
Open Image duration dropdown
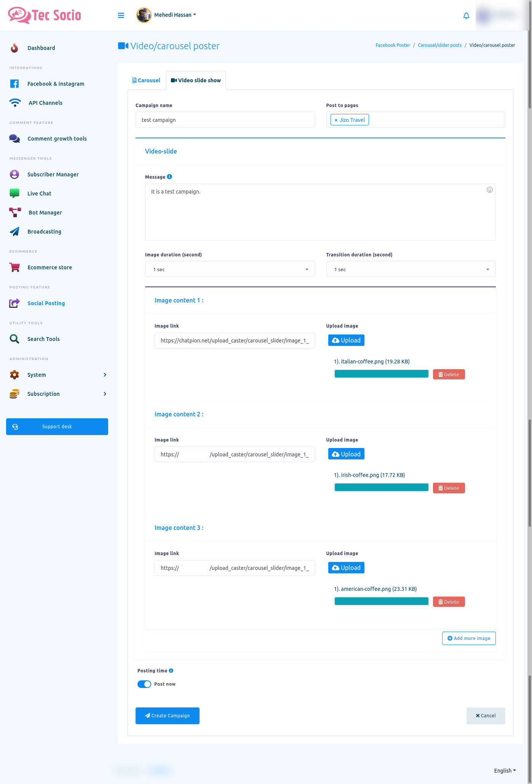pos(230,269)
